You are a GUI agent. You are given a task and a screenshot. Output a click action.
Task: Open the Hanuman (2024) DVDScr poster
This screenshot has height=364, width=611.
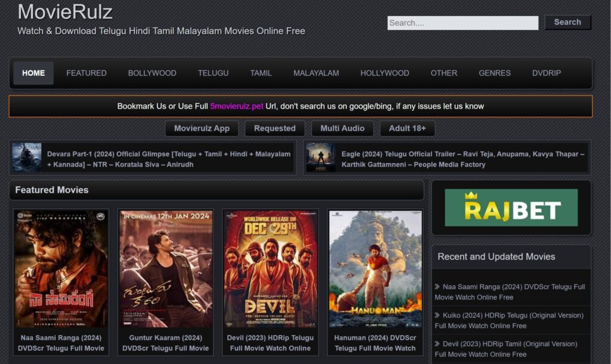(x=375, y=268)
